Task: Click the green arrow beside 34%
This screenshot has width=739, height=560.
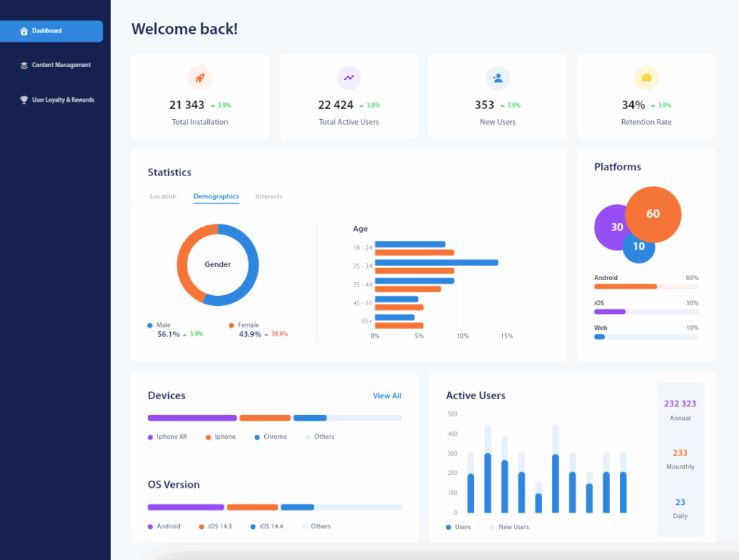Action: tap(653, 105)
